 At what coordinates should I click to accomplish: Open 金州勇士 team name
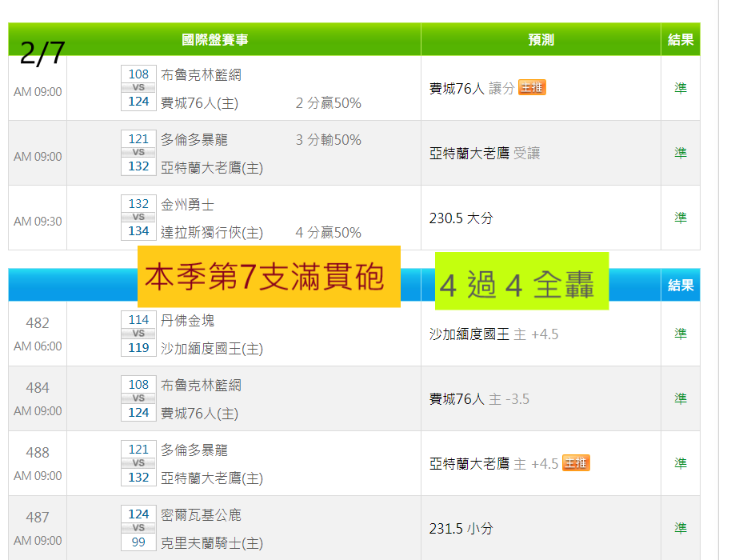point(187,205)
